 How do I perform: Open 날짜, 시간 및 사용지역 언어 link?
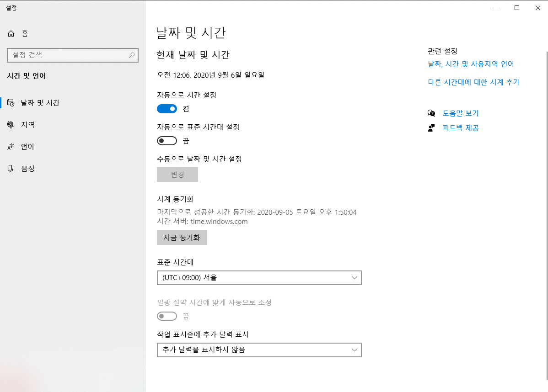[x=471, y=64]
